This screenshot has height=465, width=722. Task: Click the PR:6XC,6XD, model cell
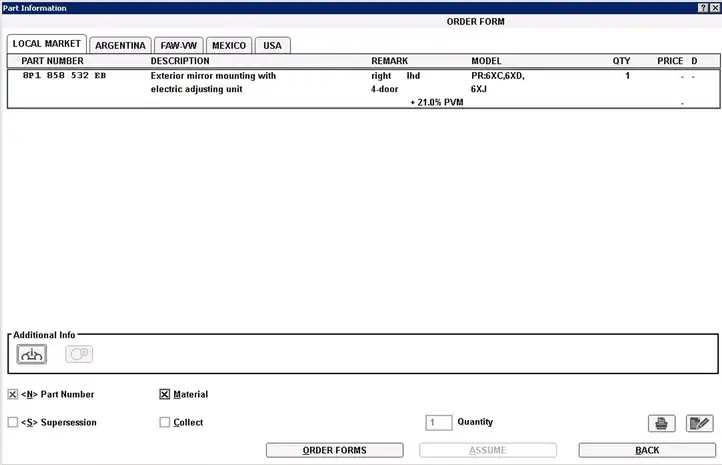(x=498, y=76)
